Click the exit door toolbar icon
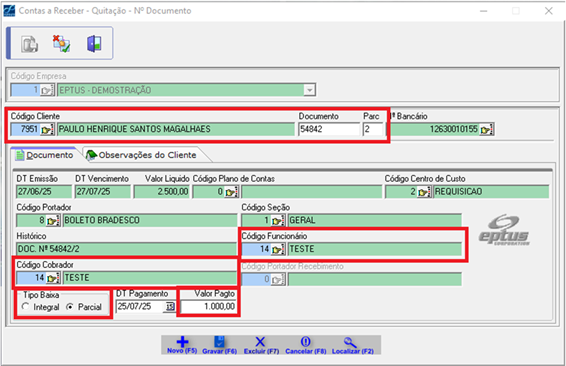The width and height of the screenshot is (566, 366). pos(94,44)
